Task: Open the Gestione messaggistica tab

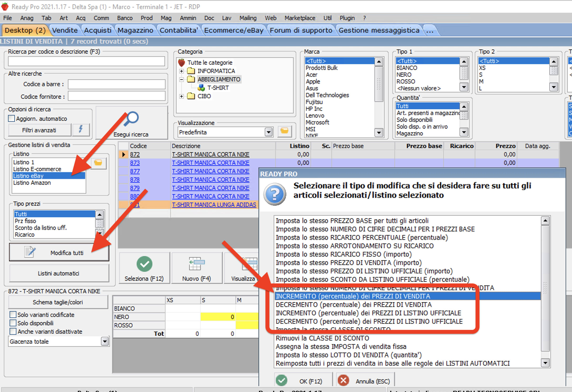Action: click(x=379, y=30)
